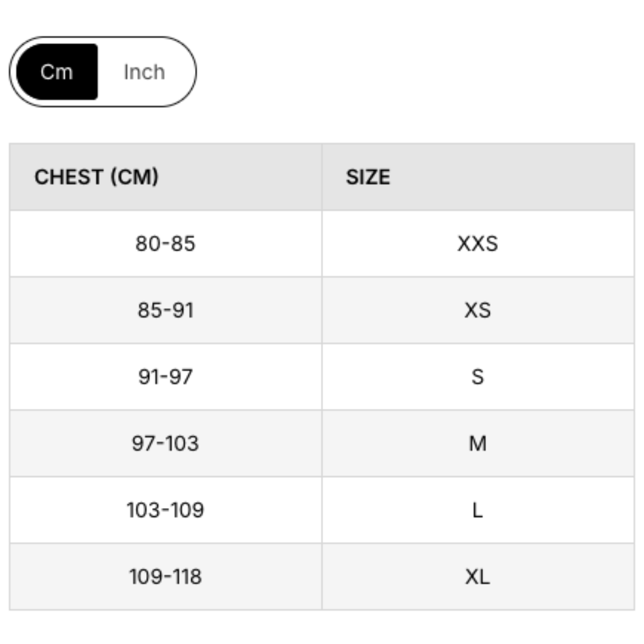Click the 85-91 chest measurement cell
Screen dimensions: 644x644
pos(165,309)
